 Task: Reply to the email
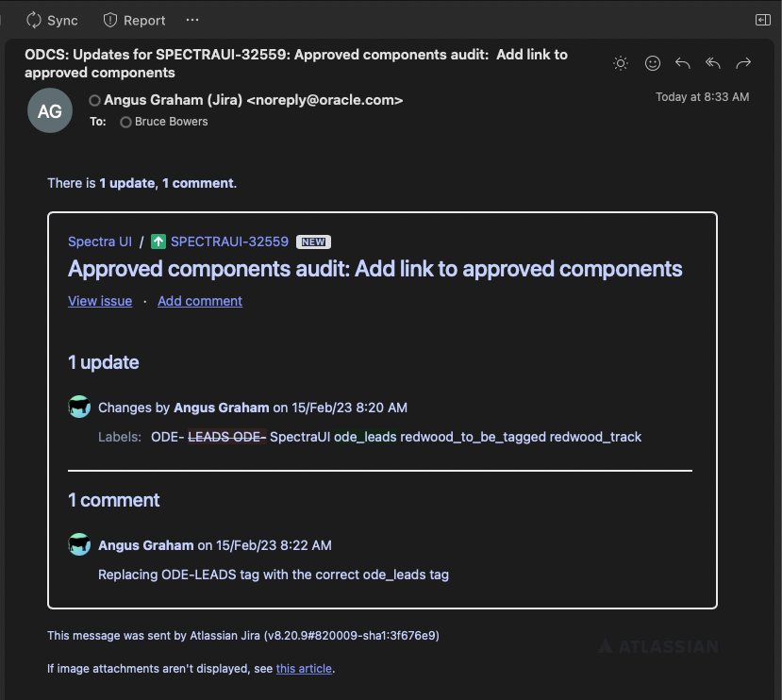tap(682, 63)
